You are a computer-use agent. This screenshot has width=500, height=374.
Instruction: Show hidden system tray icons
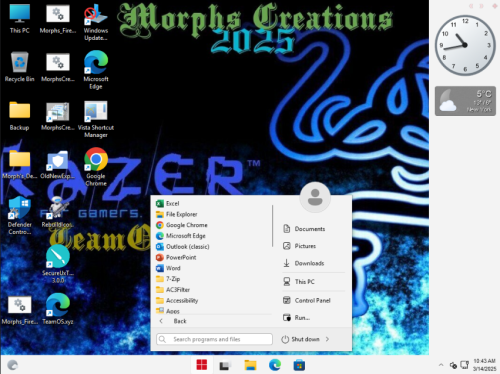(441, 365)
